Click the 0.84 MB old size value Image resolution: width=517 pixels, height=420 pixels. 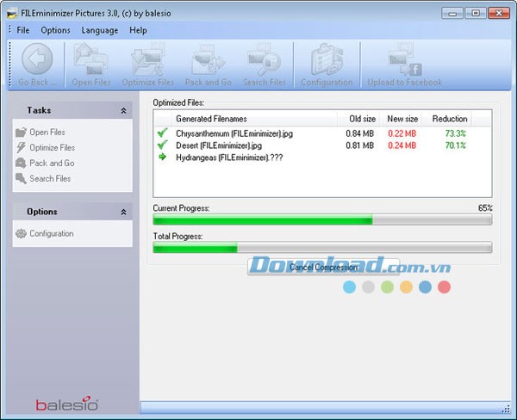click(359, 133)
